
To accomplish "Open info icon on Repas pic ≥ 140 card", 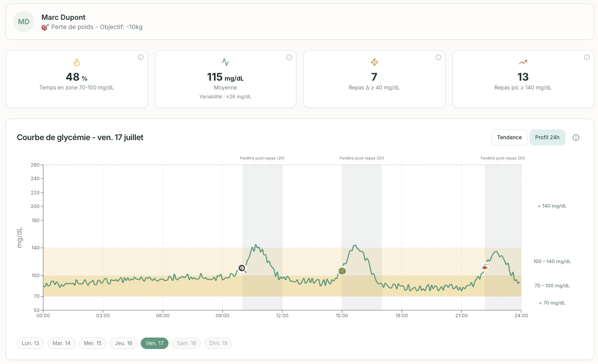I will pyautogui.click(x=587, y=57).
